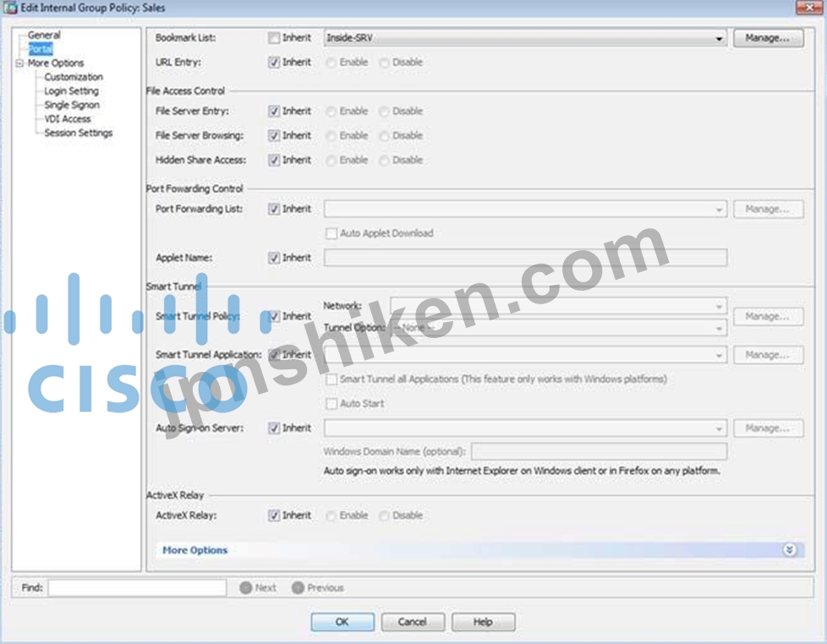
Task: Select General in the left tree
Action: click(44, 35)
